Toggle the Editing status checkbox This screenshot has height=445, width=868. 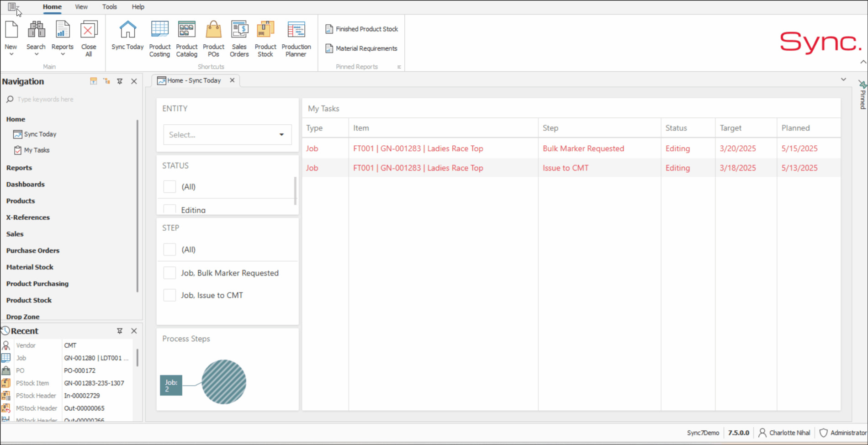[x=169, y=209]
